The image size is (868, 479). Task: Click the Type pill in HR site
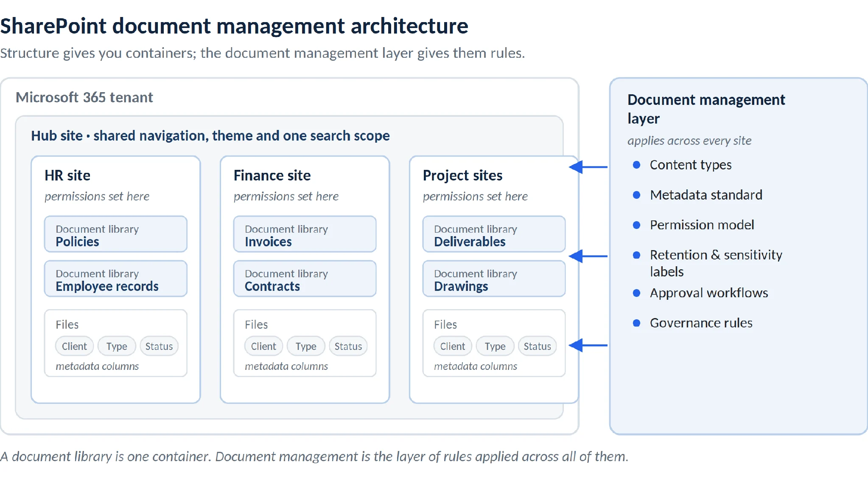pos(117,346)
